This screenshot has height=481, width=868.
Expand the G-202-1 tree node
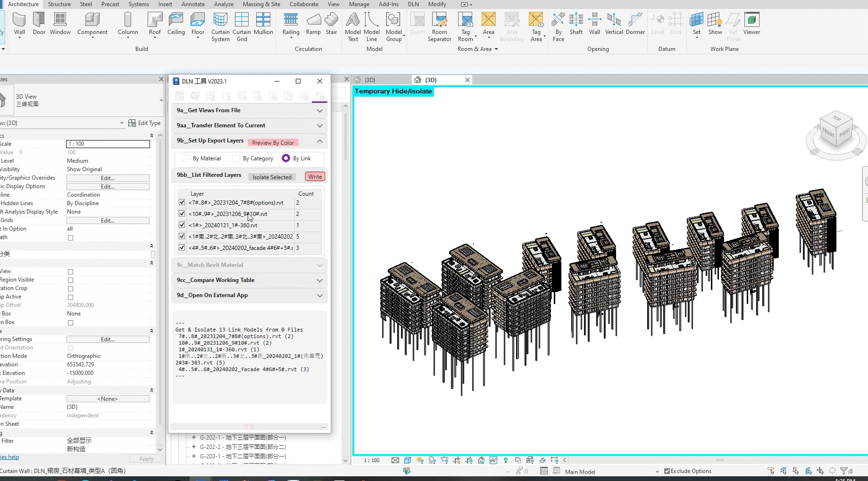coord(193,438)
